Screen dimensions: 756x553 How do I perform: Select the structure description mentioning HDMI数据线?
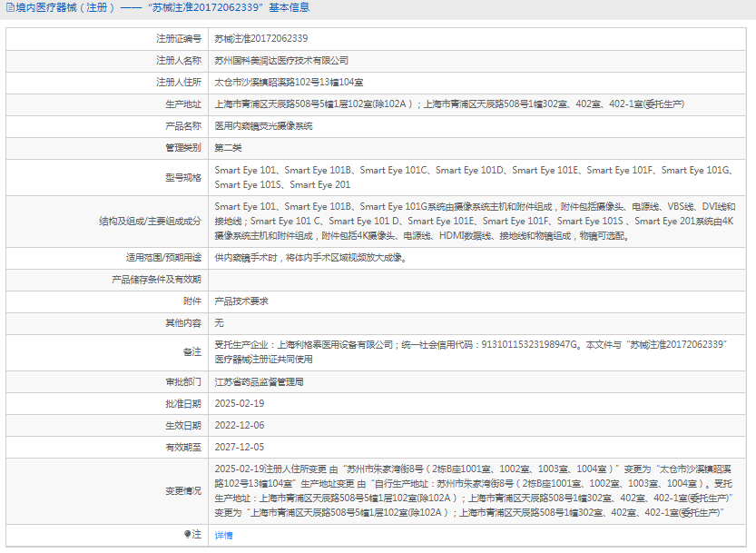pyautogui.click(x=475, y=222)
